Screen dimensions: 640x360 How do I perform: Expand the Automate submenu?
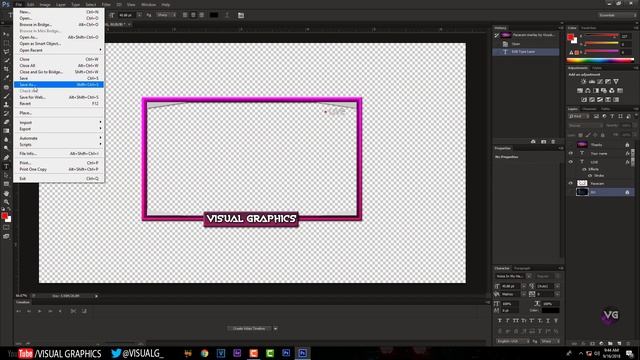click(x=58, y=138)
